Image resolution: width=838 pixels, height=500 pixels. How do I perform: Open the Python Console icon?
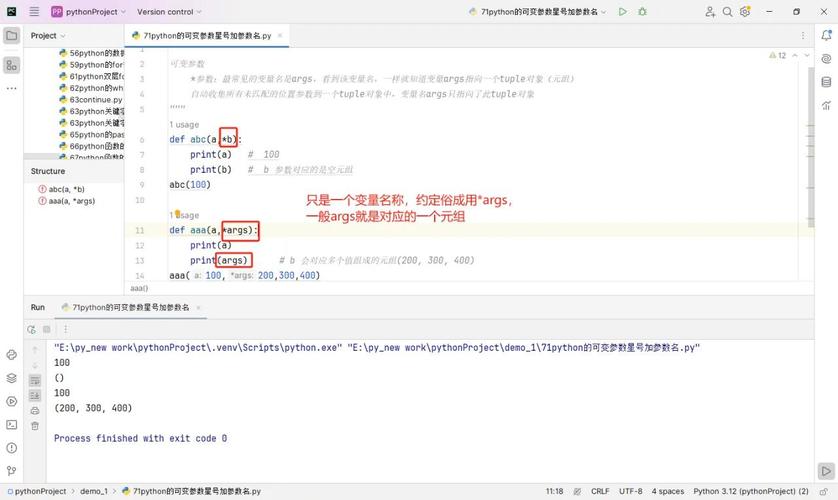pyautogui.click(x=12, y=355)
